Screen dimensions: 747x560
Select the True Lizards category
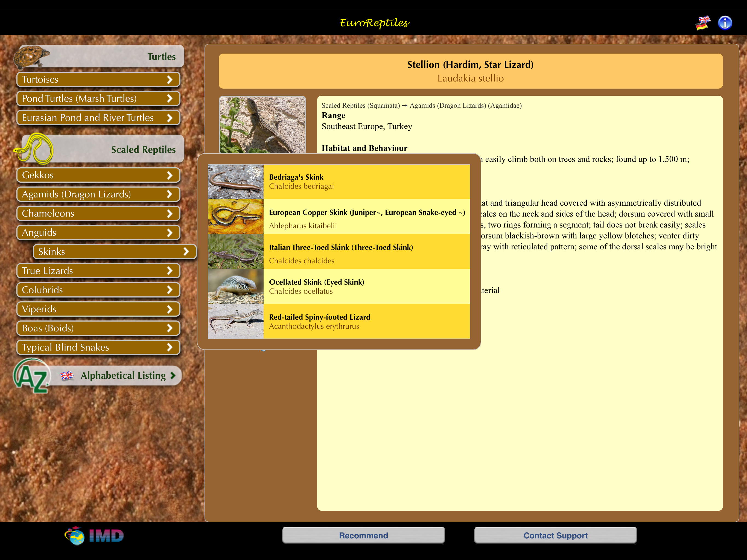(98, 270)
